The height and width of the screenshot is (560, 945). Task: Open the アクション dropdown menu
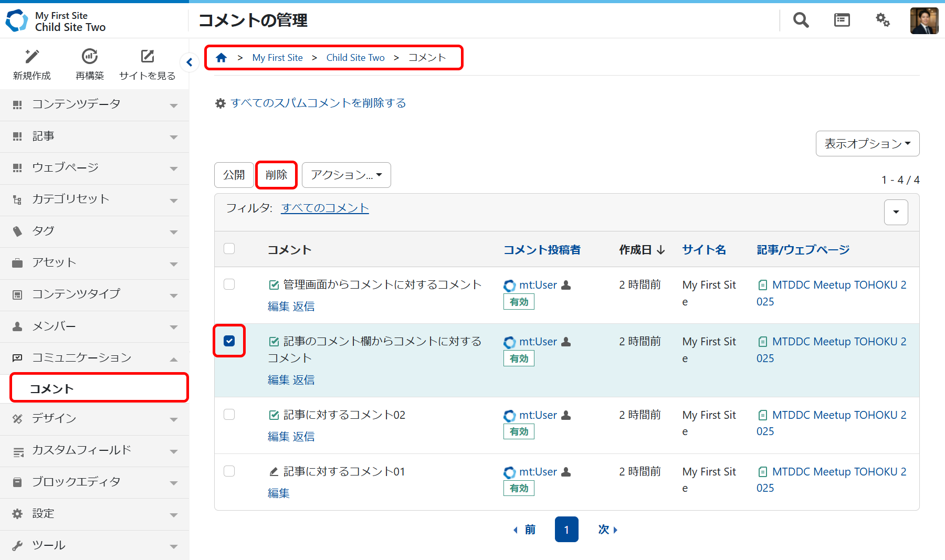point(346,175)
